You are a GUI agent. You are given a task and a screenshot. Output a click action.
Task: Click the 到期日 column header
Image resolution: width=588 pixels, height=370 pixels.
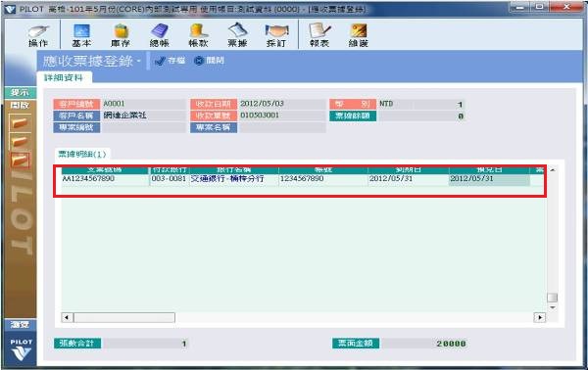(x=409, y=170)
